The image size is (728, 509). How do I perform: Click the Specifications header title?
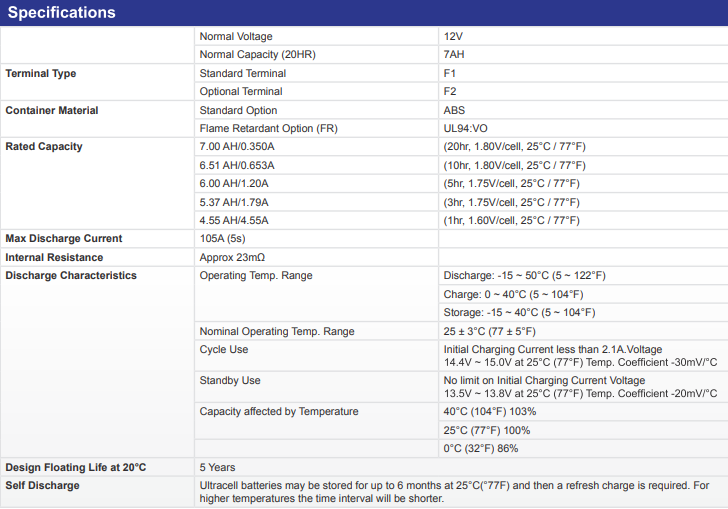(62, 13)
